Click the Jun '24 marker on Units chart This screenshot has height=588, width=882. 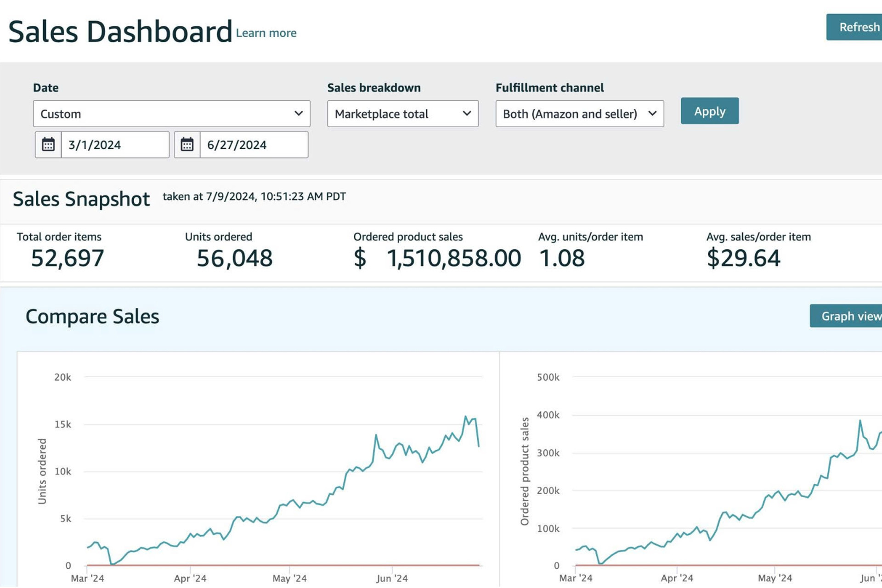pos(392,578)
